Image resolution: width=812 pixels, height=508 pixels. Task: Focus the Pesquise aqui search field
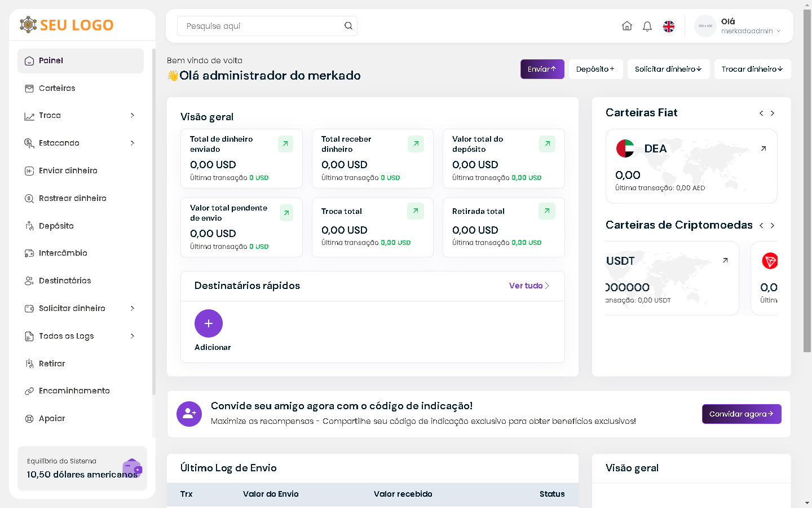click(x=259, y=26)
